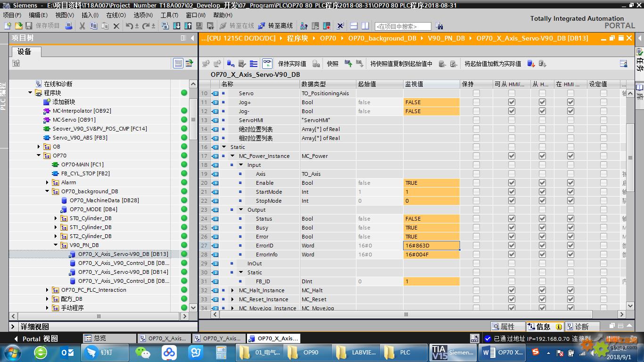Screen dimensions: 644x362
Task: Click the delete X icon in the main toolbar
Action: [x=116, y=26]
